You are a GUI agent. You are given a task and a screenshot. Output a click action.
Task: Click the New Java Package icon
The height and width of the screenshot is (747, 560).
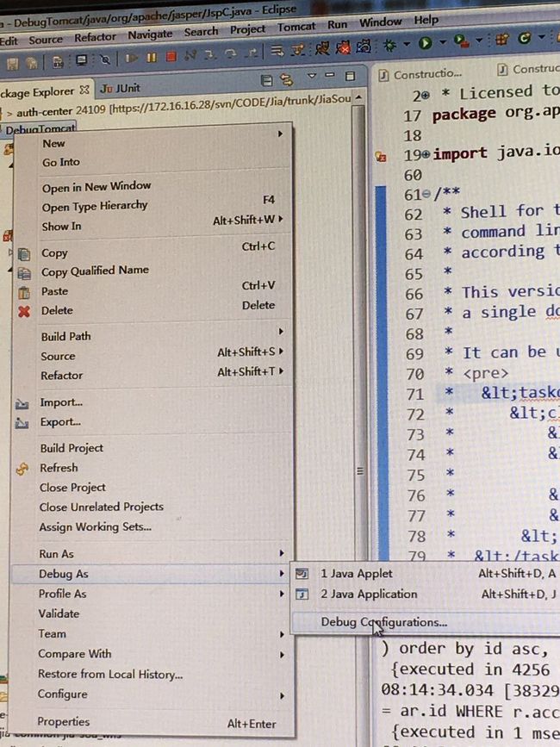coord(502,39)
